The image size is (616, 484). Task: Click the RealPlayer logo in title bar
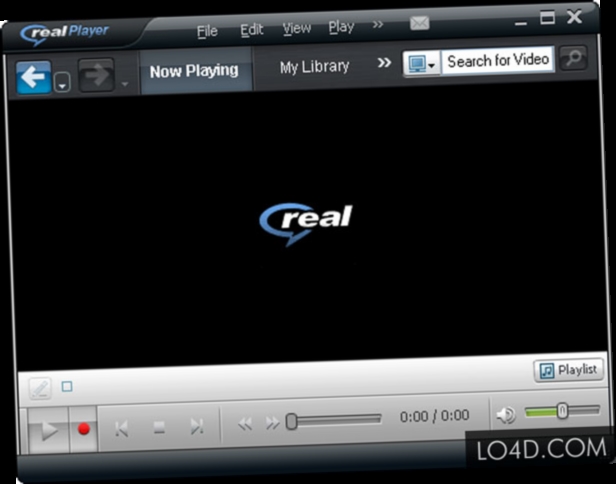64,34
